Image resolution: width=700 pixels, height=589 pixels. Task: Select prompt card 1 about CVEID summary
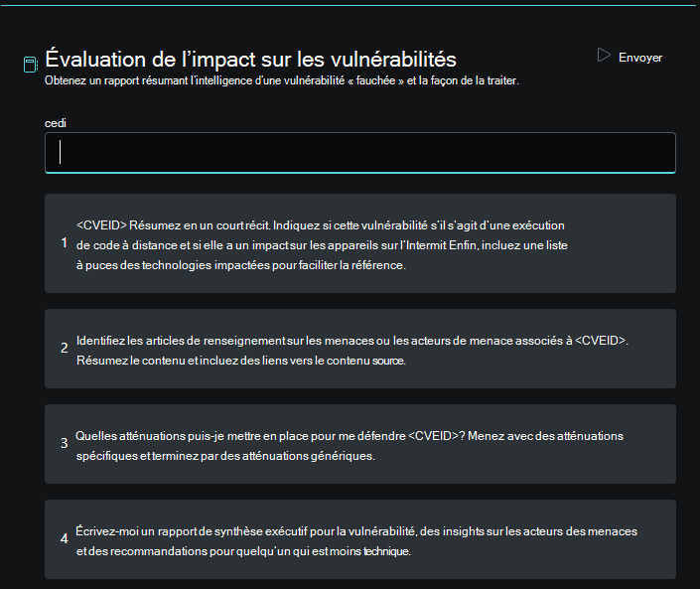[x=359, y=243]
